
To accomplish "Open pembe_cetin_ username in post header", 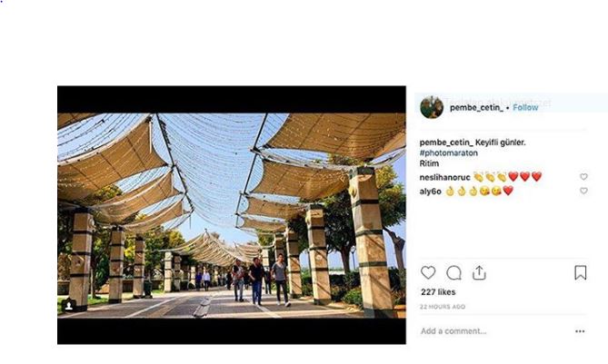I will click(x=476, y=107).
